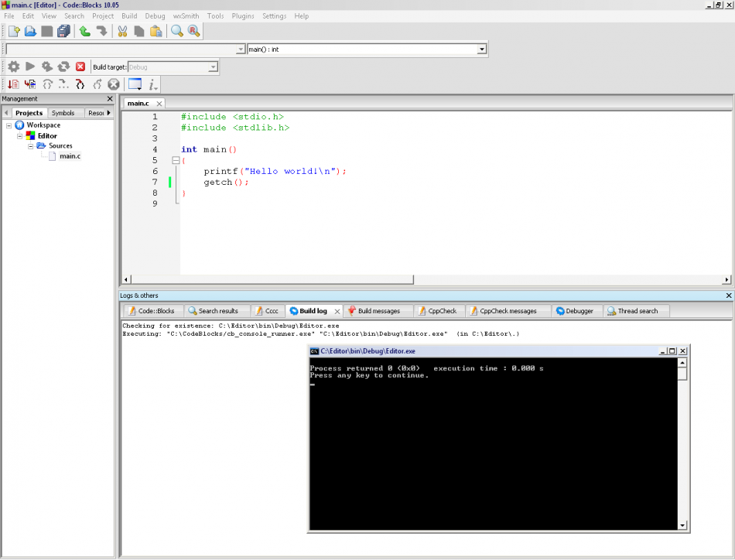735x560 pixels.
Task: Run the program with play icon
Action: (x=30, y=67)
